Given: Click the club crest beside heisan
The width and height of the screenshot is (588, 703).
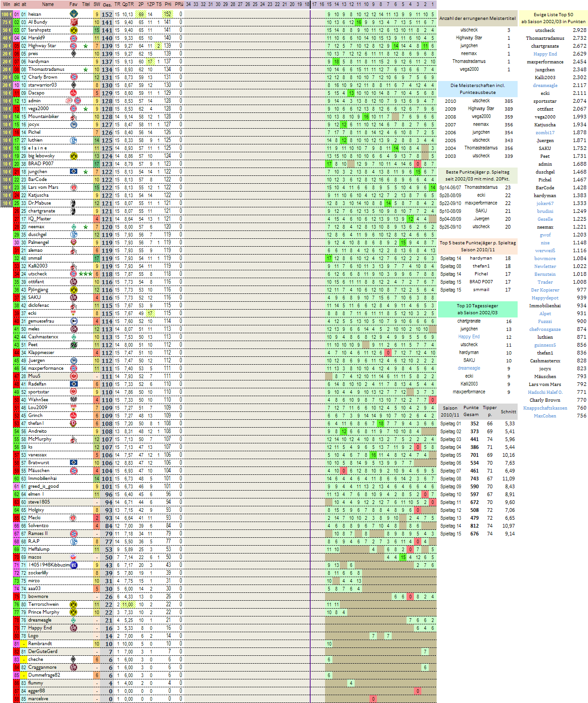Looking at the screenshot, I should [x=73, y=14].
